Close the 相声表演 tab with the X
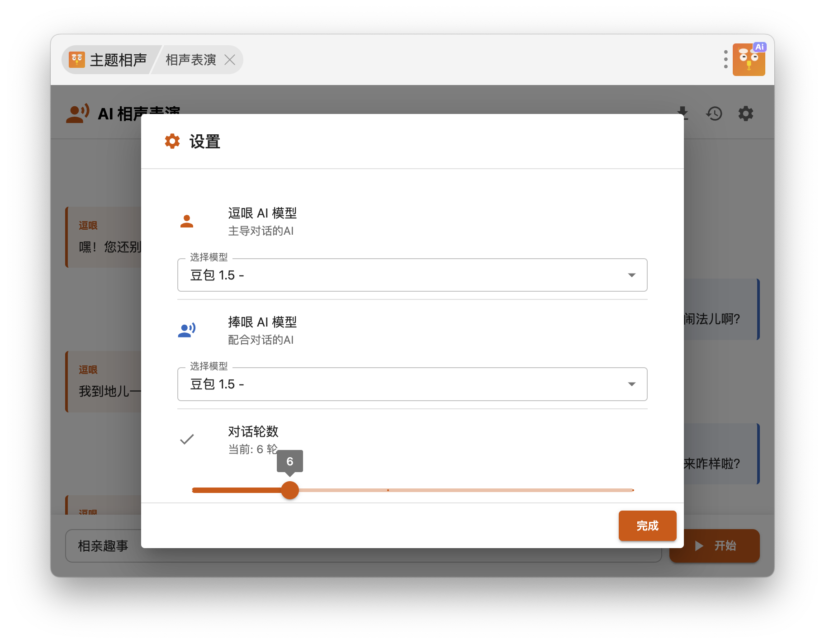 tap(230, 60)
